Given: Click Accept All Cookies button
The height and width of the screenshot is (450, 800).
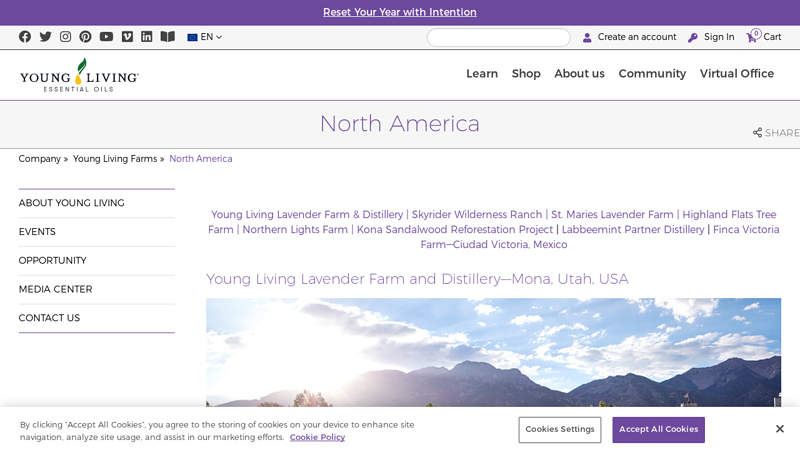Looking at the screenshot, I should pos(658,430).
